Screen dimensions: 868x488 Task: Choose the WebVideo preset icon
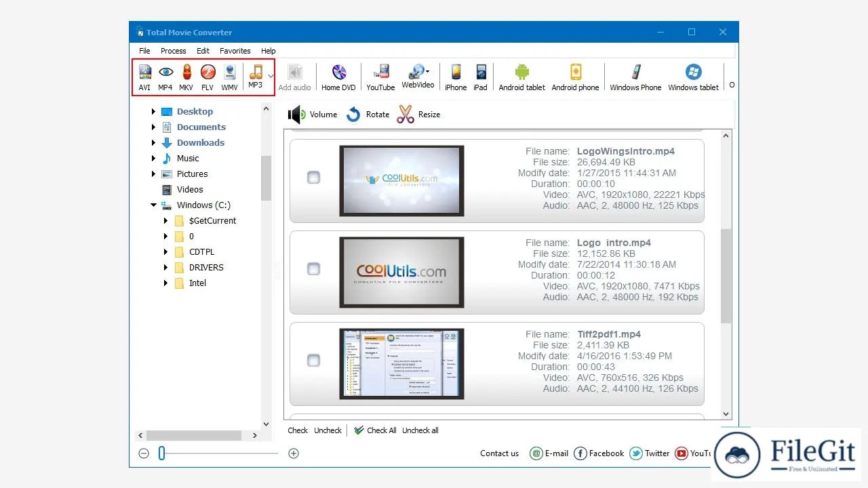418,77
